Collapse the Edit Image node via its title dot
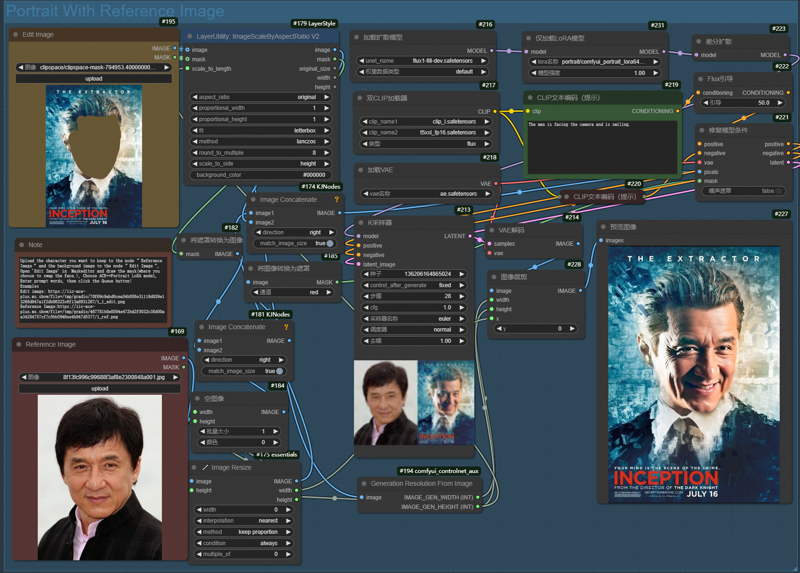800x573 pixels. click(x=15, y=35)
